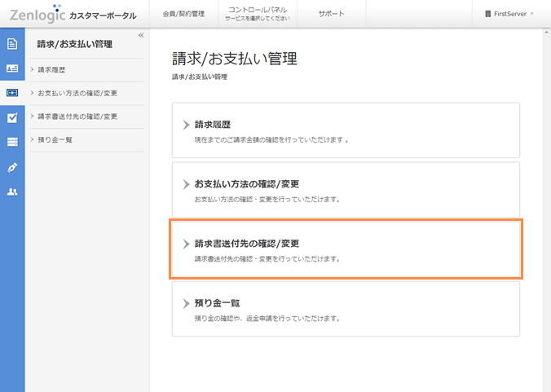Click the Zenlogic logo
The height and width of the screenshot is (392, 551).
coord(37,13)
